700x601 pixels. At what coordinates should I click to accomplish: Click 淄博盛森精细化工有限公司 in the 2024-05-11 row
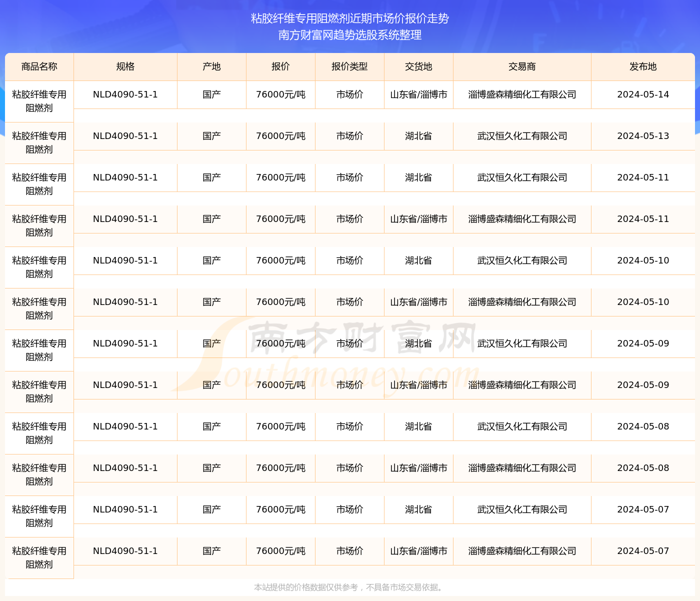[522, 219]
